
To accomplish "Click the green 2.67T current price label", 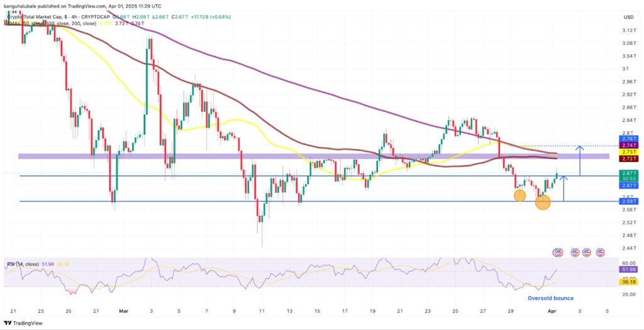I will click(x=628, y=173).
